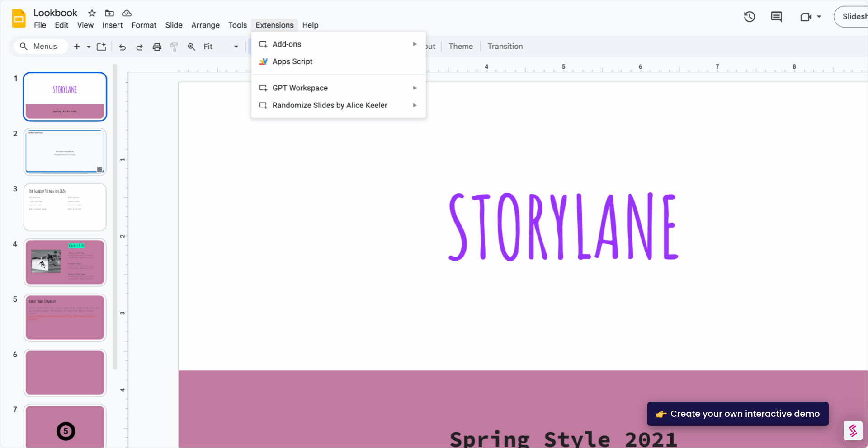Click the zoom magnifier icon
Image resolution: width=868 pixels, height=448 pixels.
pyautogui.click(x=192, y=47)
